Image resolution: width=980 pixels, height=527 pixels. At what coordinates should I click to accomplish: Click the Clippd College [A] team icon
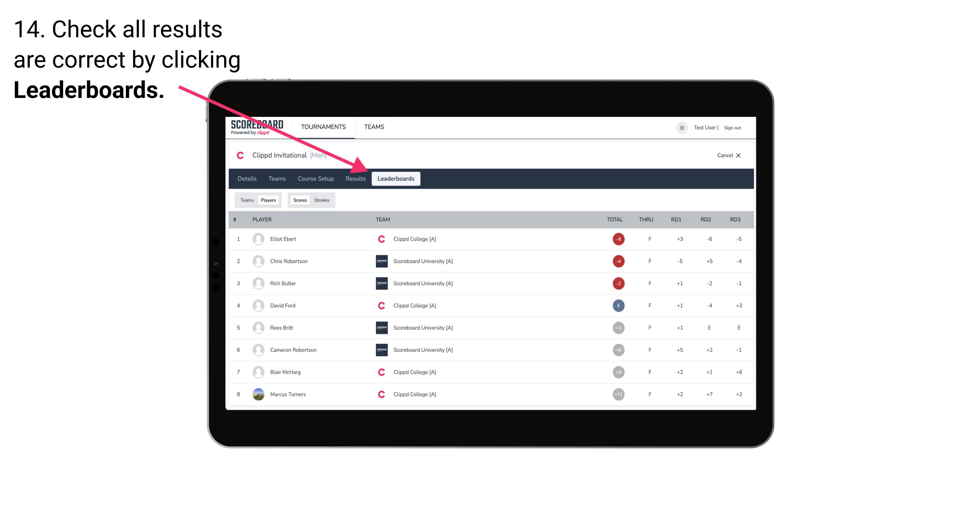381,239
